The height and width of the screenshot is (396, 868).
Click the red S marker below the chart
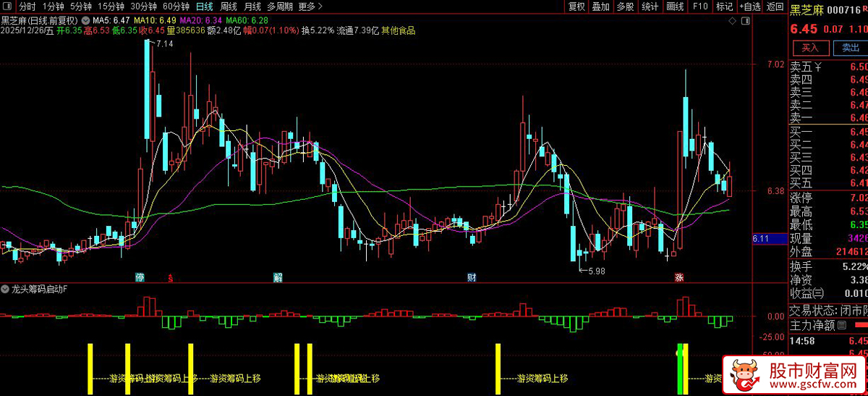click(x=170, y=277)
